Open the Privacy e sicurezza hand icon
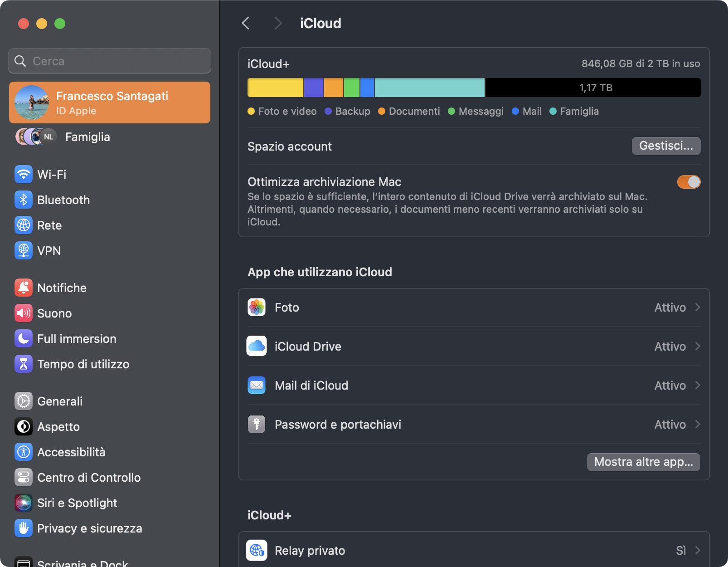 coord(24,528)
